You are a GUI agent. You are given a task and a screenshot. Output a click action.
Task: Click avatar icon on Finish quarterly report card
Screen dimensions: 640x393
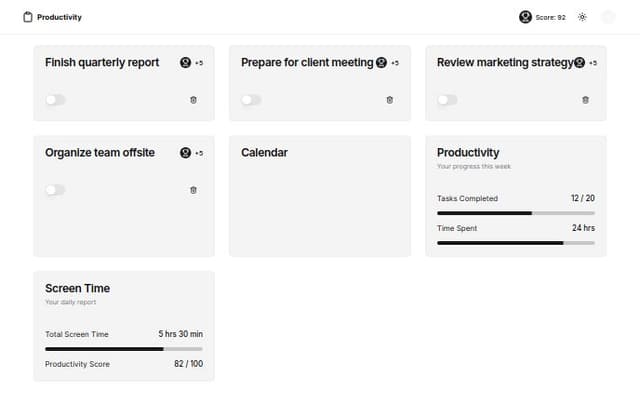pyautogui.click(x=185, y=62)
